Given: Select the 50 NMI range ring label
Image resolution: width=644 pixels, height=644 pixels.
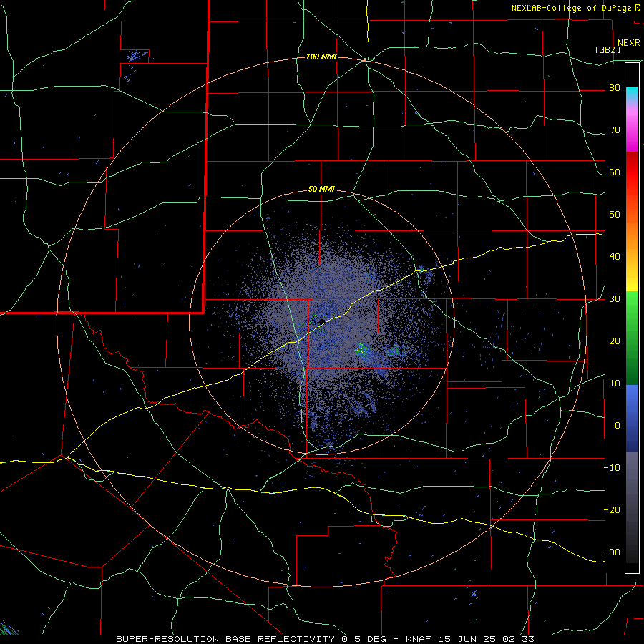Looking at the screenshot, I should tap(321, 189).
